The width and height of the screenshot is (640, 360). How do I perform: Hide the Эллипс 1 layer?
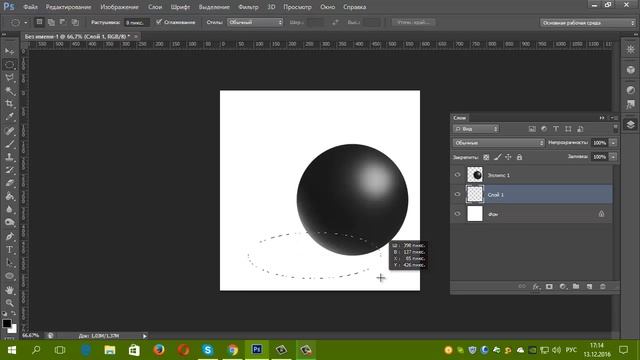click(x=458, y=175)
